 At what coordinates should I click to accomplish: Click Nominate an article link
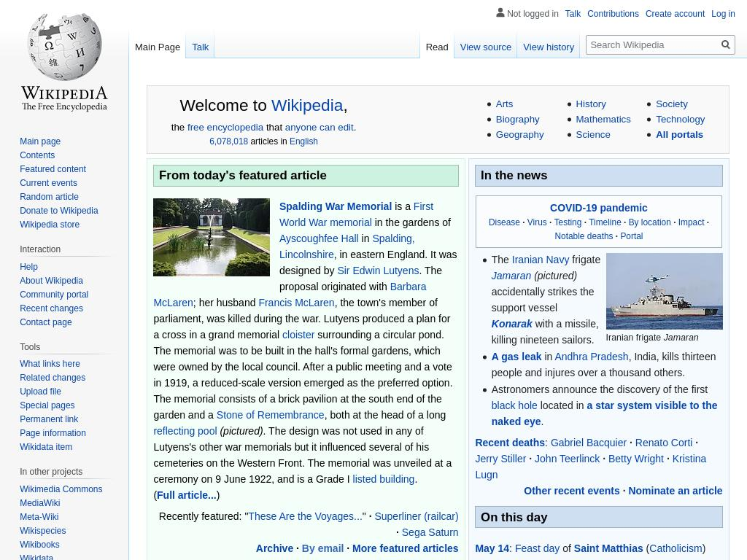coord(676,491)
